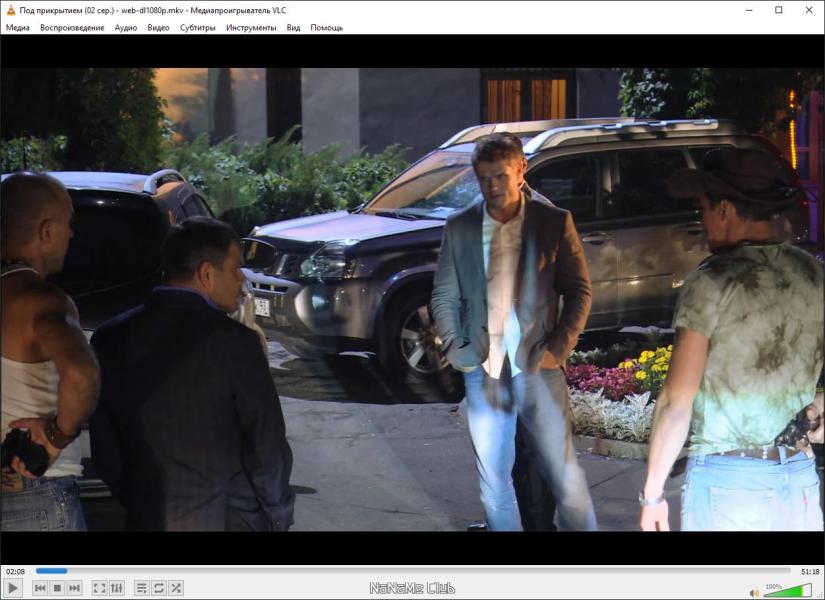Open the Помощь menu

(327, 27)
